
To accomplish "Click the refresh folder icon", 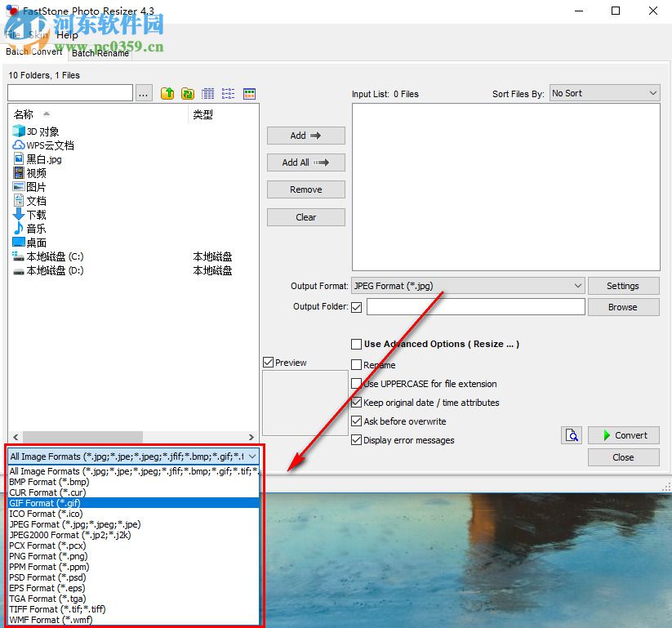I will [188, 93].
